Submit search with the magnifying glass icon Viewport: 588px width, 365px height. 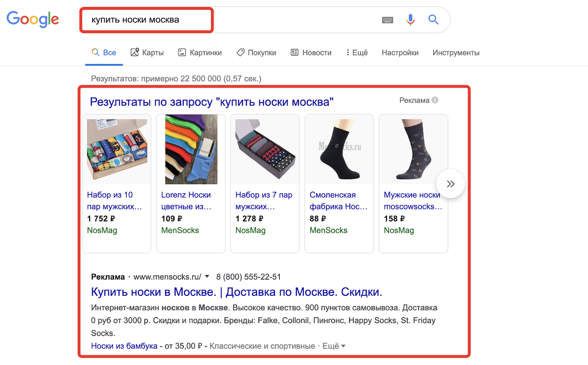click(433, 20)
